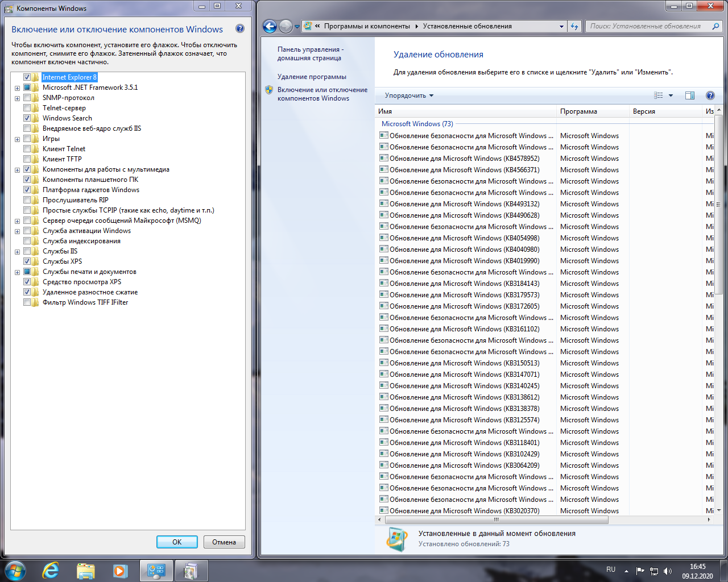Open the Start menu
Image resolution: width=728 pixels, height=582 pixels.
tap(15, 571)
